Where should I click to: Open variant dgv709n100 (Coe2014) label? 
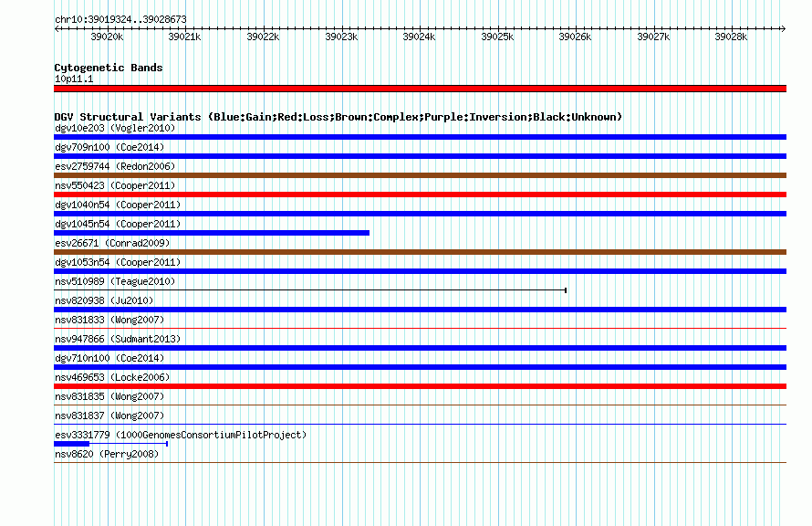tap(109, 147)
